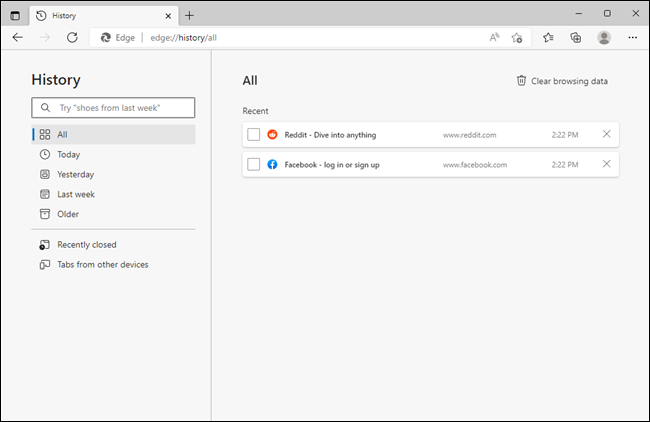Image resolution: width=650 pixels, height=422 pixels.
Task: Close the History tab
Action: point(168,16)
